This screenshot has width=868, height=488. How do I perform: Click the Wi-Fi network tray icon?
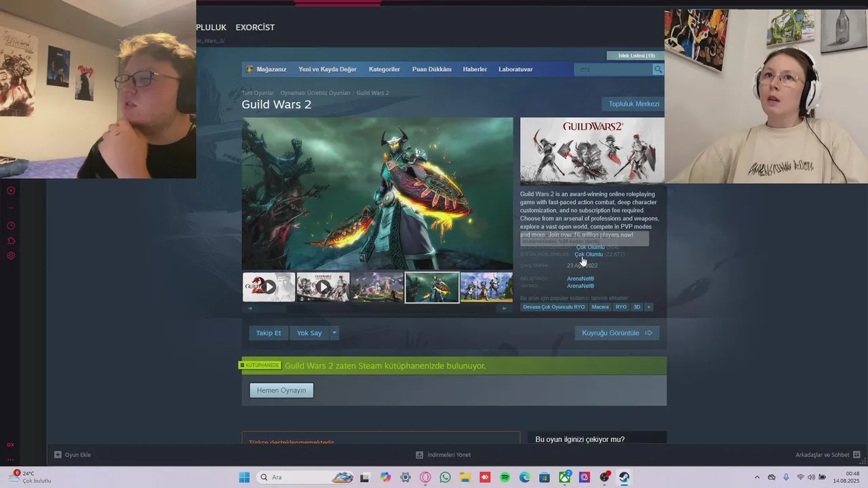coord(800,477)
